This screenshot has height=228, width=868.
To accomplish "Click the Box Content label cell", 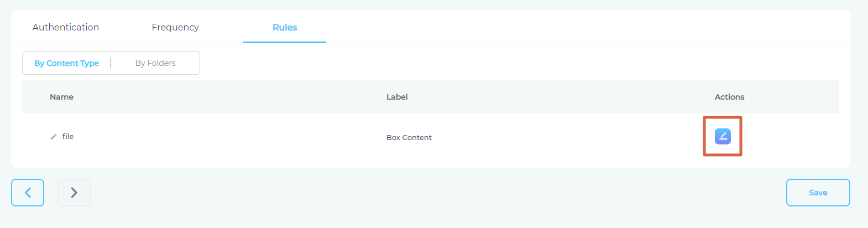I will click(x=409, y=137).
